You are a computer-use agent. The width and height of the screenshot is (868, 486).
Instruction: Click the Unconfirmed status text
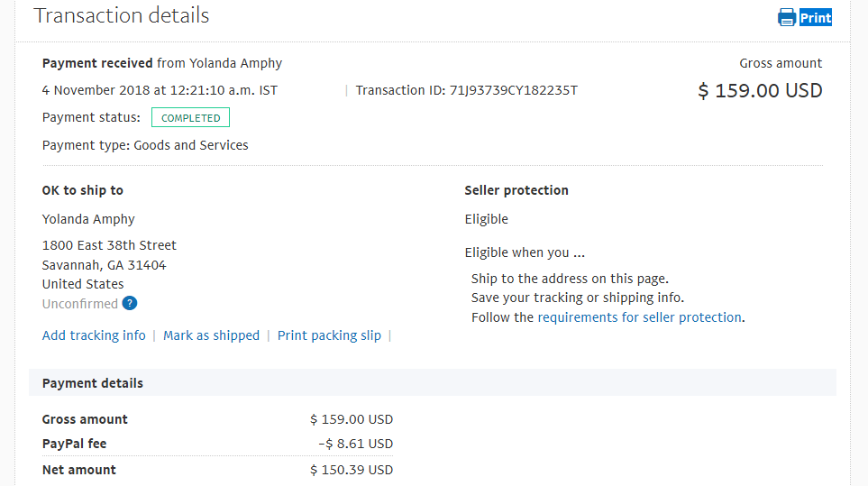pyautogui.click(x=79, y=304)
